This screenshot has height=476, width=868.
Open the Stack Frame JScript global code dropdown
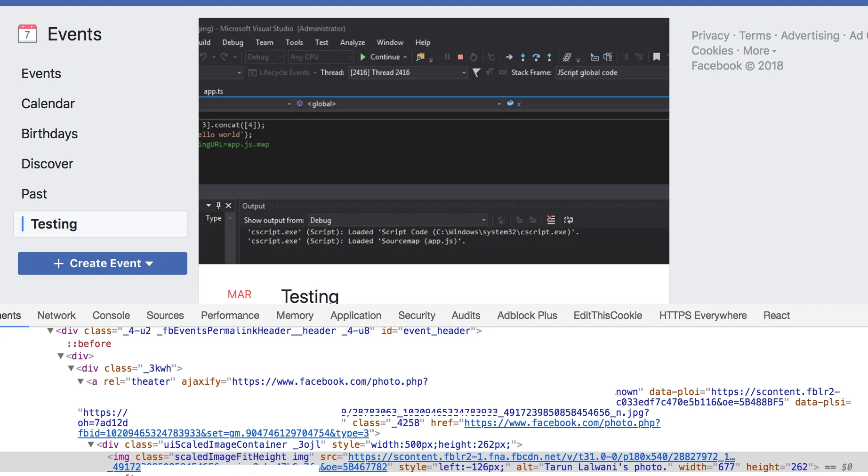[612, 72]
